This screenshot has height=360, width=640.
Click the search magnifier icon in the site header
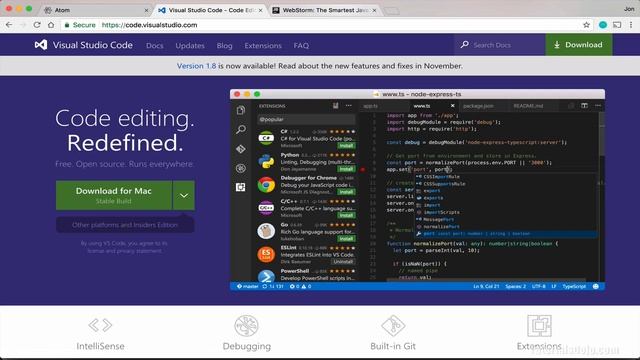tap(464, 44)
